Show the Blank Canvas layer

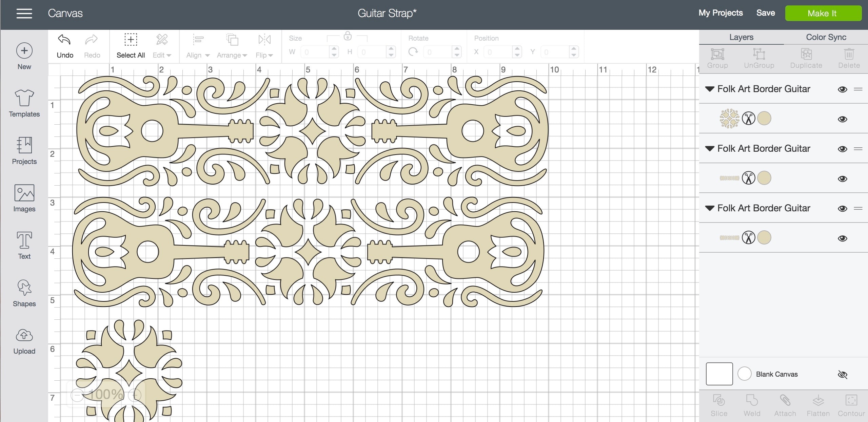(x=842, y=374)
